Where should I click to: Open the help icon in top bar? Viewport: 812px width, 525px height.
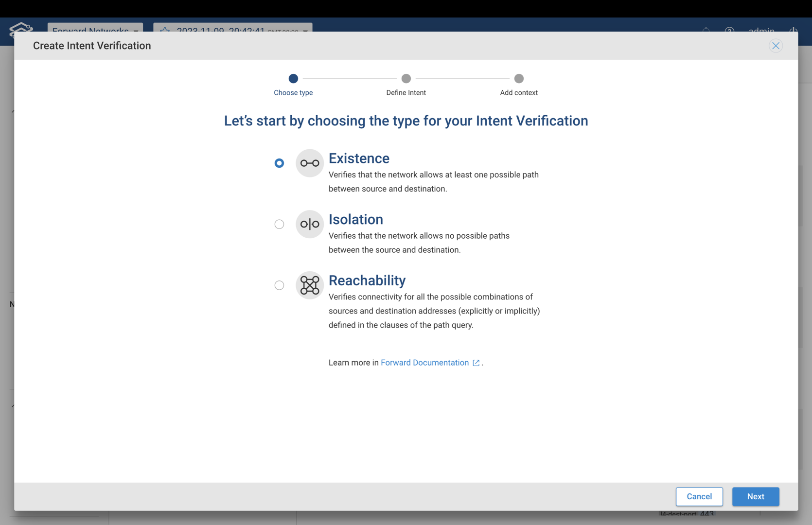coord(729,31)
